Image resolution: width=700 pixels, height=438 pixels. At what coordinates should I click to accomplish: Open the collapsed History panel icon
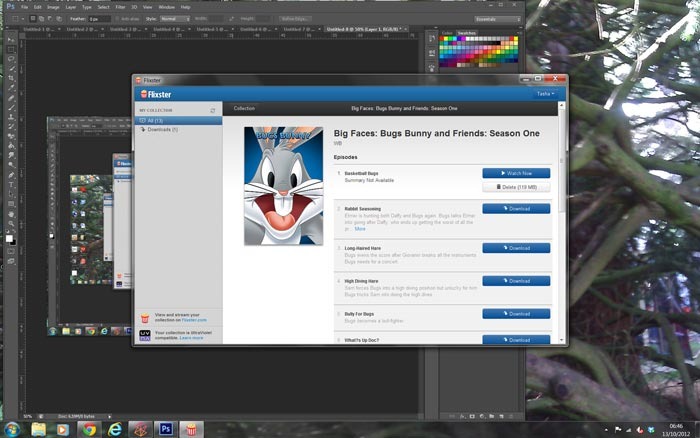(x=432, y=39)
